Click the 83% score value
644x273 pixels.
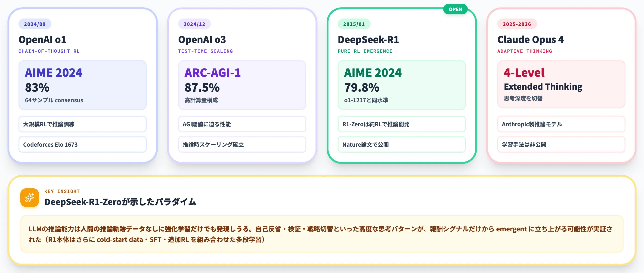pos(37,87)
